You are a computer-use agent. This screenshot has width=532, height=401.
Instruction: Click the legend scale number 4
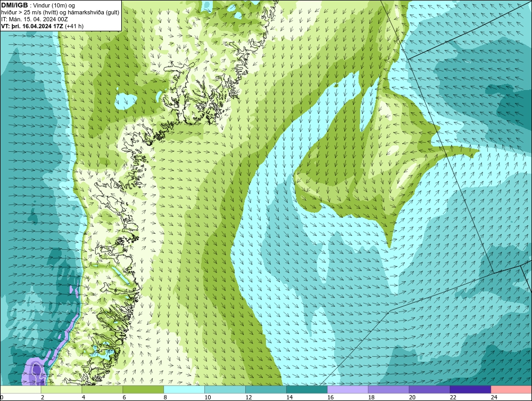click(x=84, y=397)
